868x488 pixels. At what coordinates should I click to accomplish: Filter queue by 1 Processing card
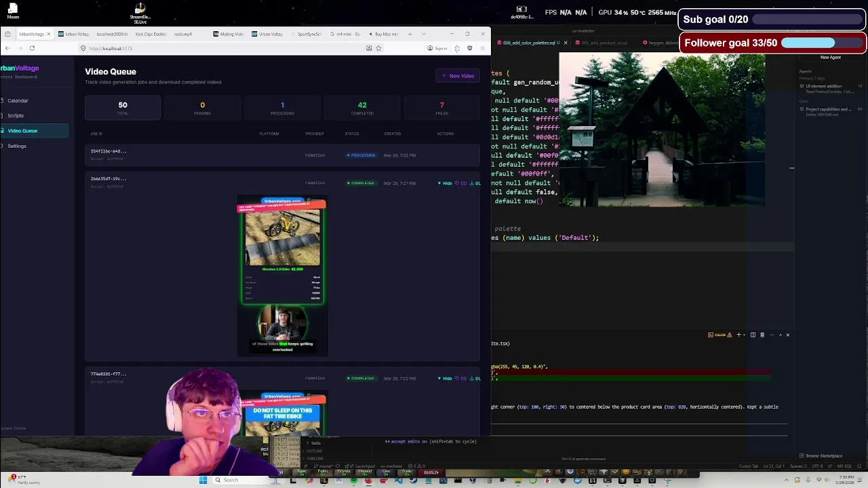[282, 108]
